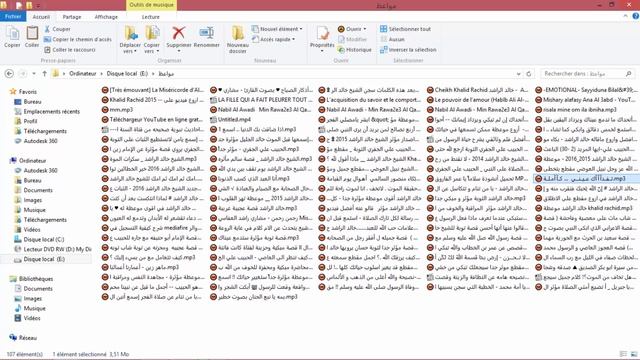
Task: Select Bibliothèques in the navigation pane
Action: (x=36, y=279)
